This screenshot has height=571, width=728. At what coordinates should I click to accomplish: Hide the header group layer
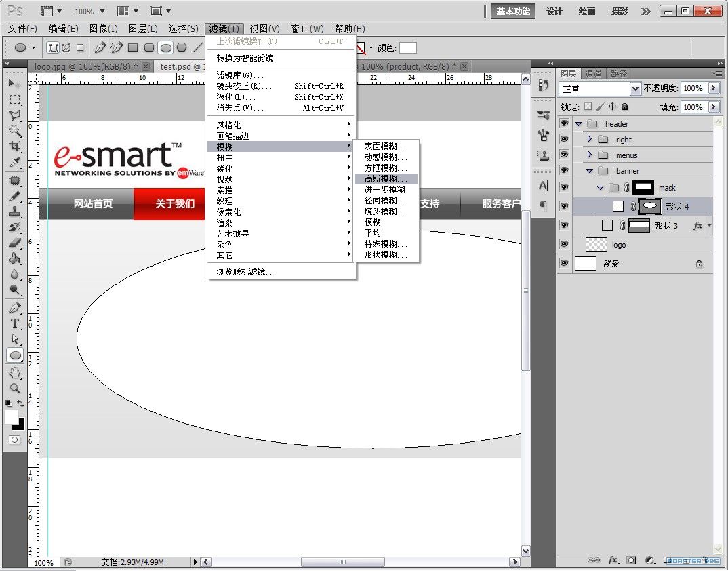(x=564, y=123)
